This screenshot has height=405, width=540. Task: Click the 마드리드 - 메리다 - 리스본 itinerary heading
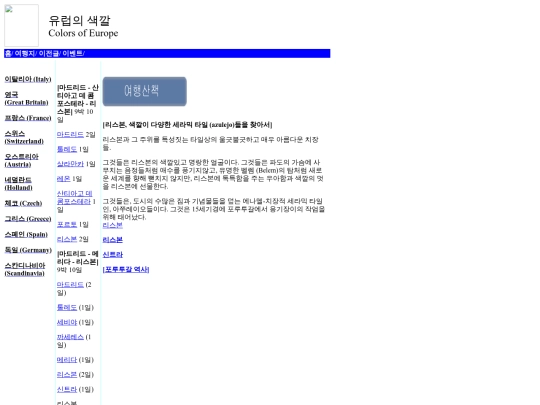[x=78, y=258]
